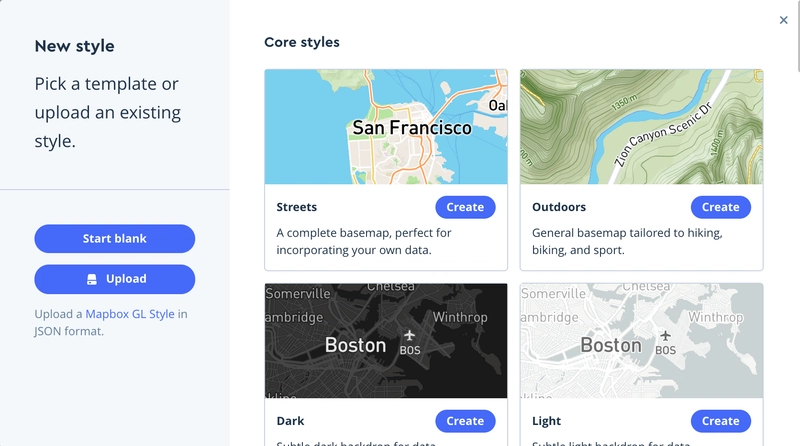800x446 pixels.
Task: Click the Outdoors template title
Action: 559,207
